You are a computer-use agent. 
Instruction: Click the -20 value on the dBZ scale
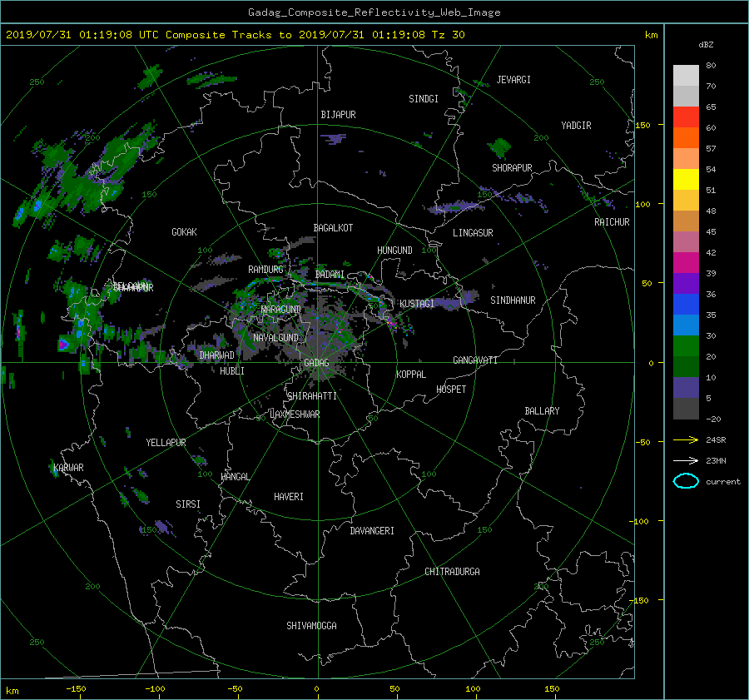pyautogui.click(x=712, y=419)
